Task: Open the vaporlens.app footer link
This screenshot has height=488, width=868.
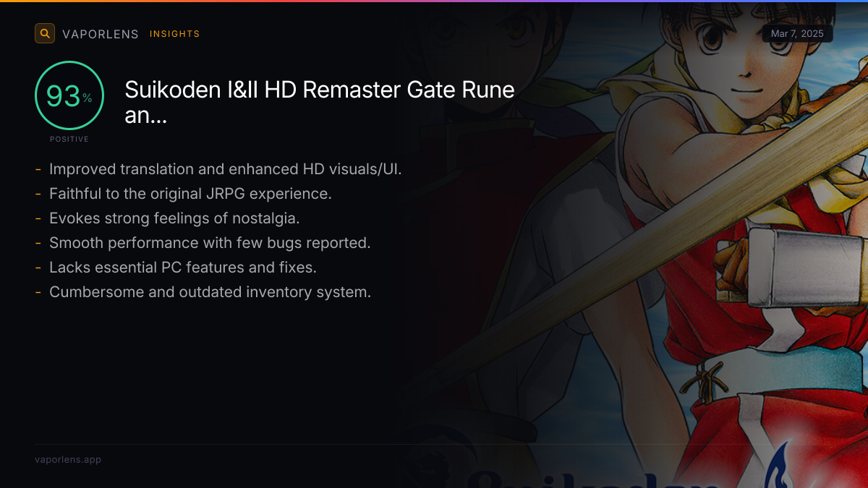Action: [x=68, y=460]
